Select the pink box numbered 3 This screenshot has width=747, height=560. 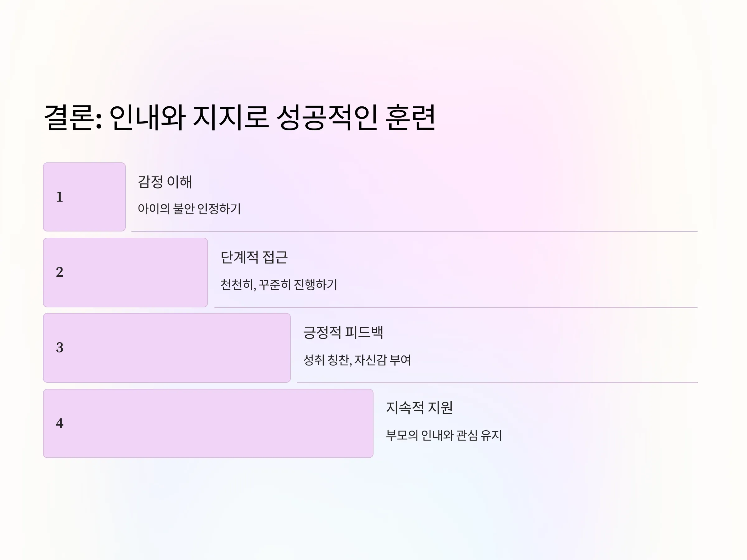coord(167,348)
